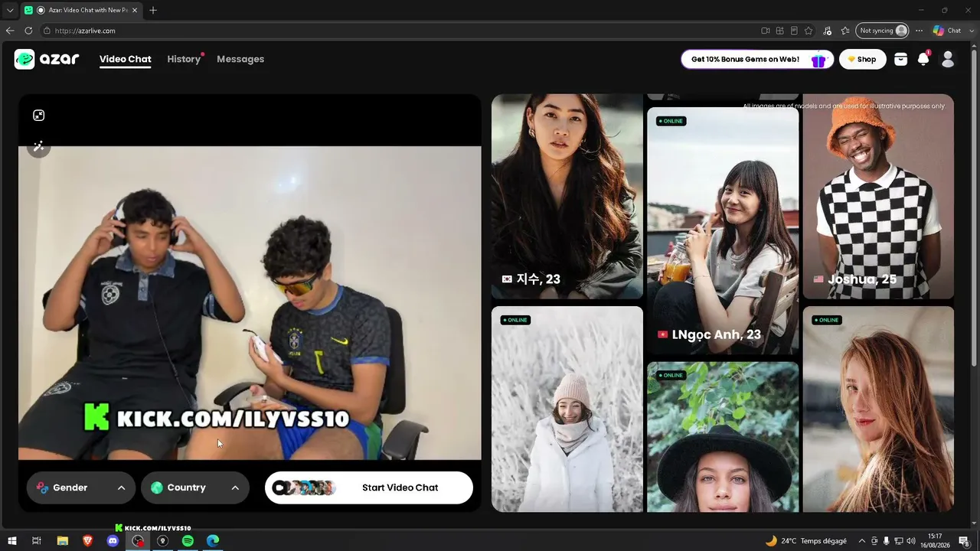Open the Azar profile avatar
This screenshot has width=980, height=551.
point(948,59)
